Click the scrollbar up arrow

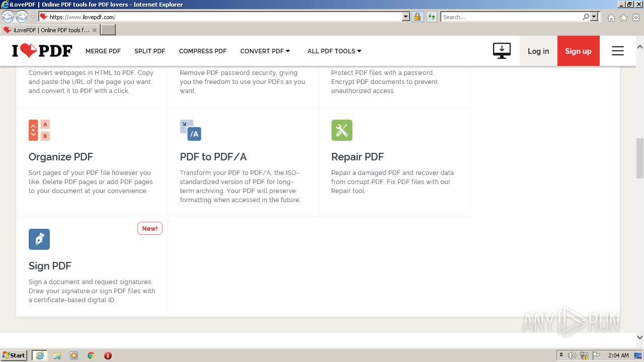640,47
